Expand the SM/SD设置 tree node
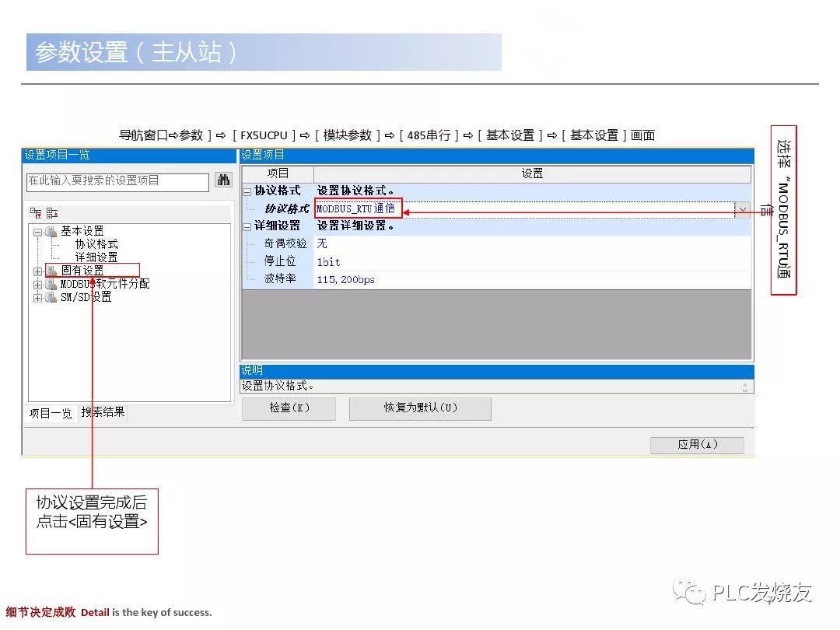840x630 pixels. pyautogui.click(x=37, y=296)
